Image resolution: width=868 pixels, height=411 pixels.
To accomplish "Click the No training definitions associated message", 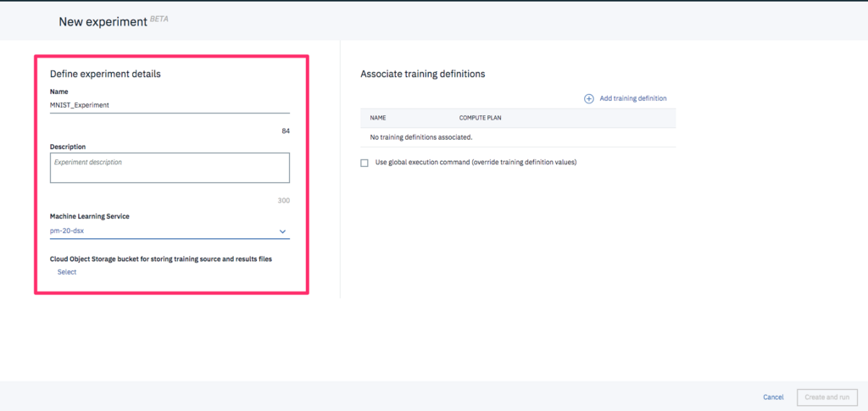I will (x=420, y=137).
